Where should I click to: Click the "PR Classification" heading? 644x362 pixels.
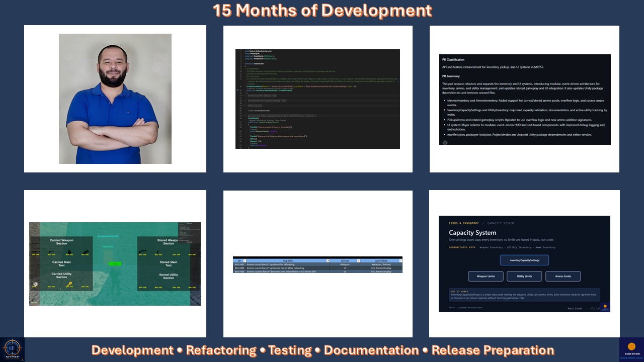[453, 60]
